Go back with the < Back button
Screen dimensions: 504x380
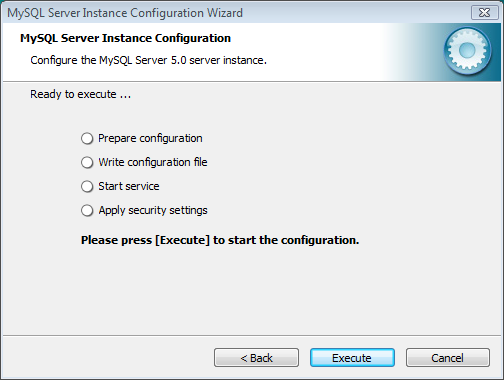pyautogui.click(x=256, y=358)
